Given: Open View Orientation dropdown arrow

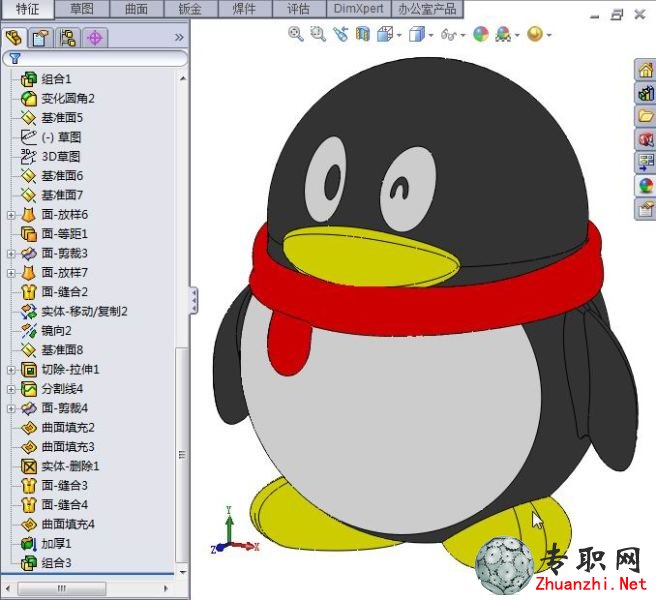Looking at the screenshot, I should 399,35.
